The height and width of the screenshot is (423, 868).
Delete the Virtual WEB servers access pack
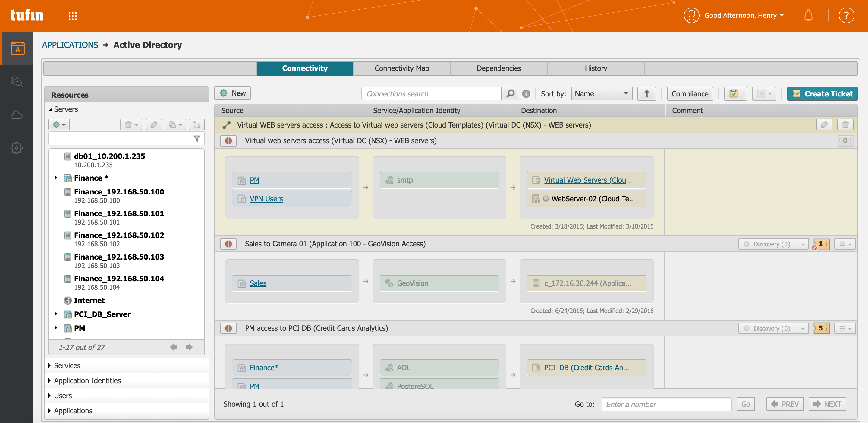click(845, 125)
